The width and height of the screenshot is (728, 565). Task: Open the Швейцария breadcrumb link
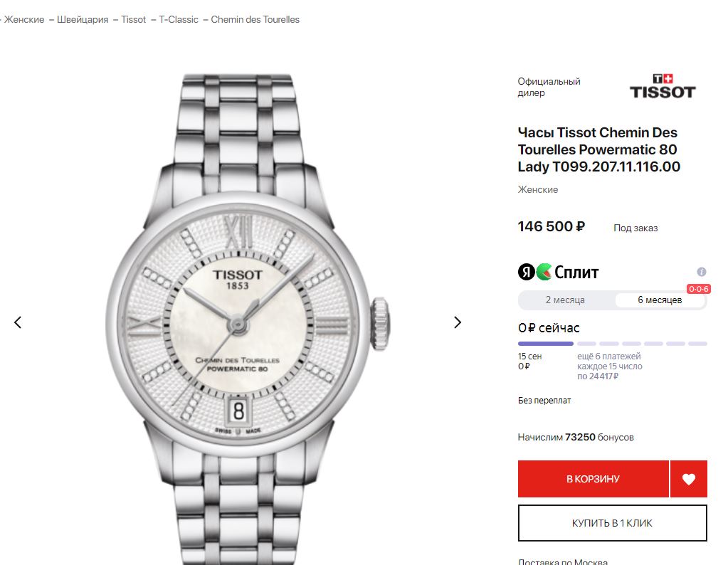tap(83, 19)
